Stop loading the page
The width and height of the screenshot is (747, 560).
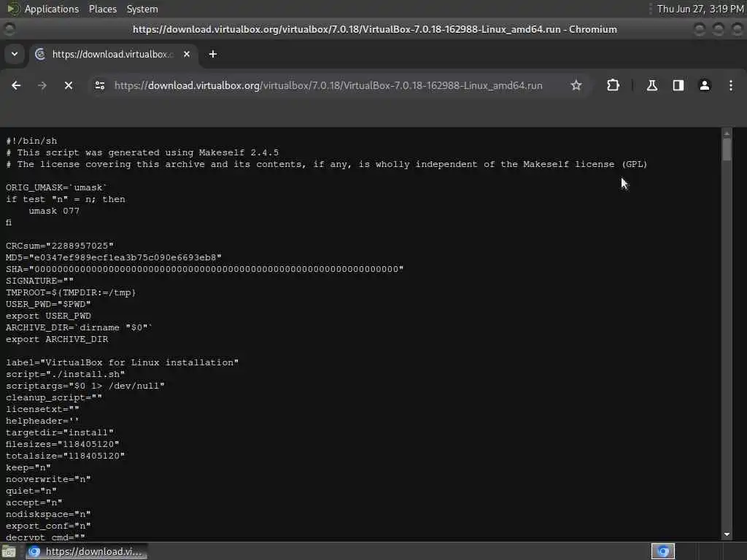[69, 86]
